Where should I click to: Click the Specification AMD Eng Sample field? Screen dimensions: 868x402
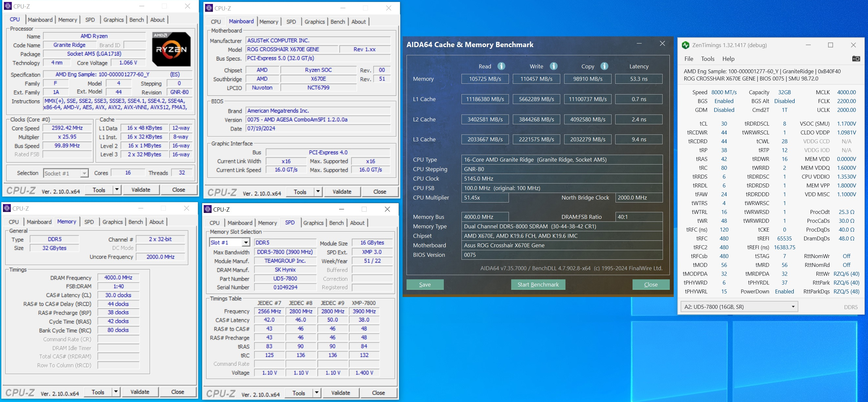[x=118, y=74]
